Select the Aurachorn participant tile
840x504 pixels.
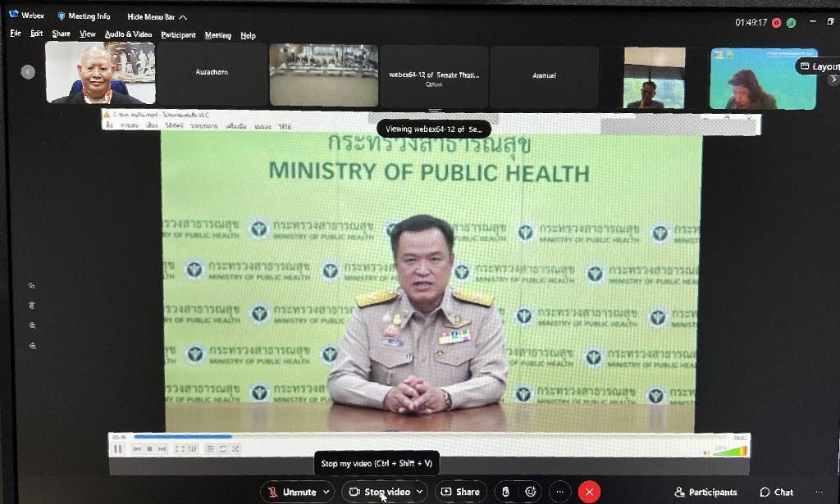pyautogui.click(x=212, y=74)
